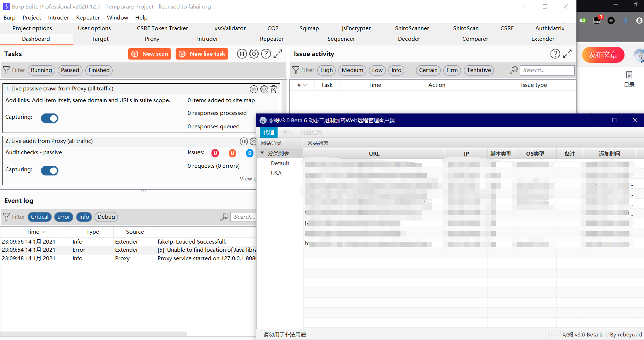
Task: Start a New scan
Action: [150, 54]
